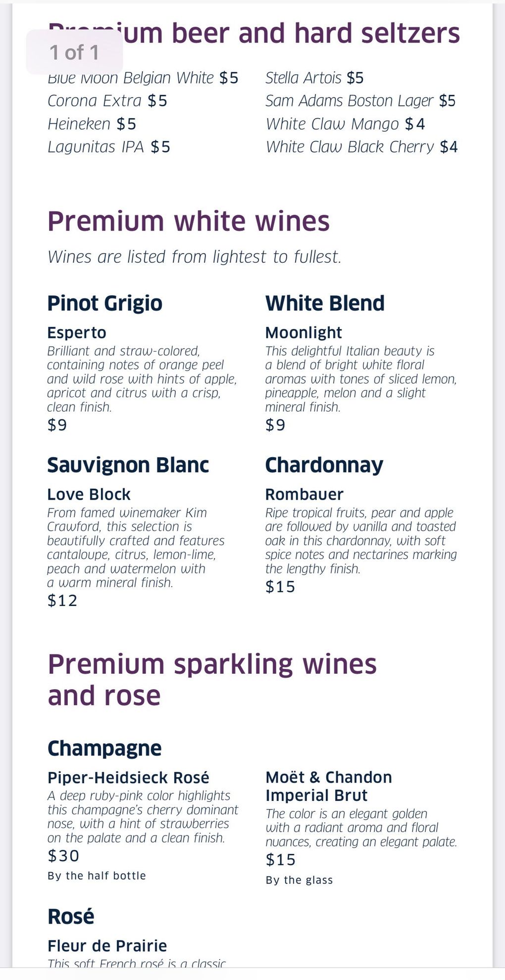This screenshot has height=980, width=505.
Task: Select the Premium sparkling wines and rose heading
Action: point(212,680)
